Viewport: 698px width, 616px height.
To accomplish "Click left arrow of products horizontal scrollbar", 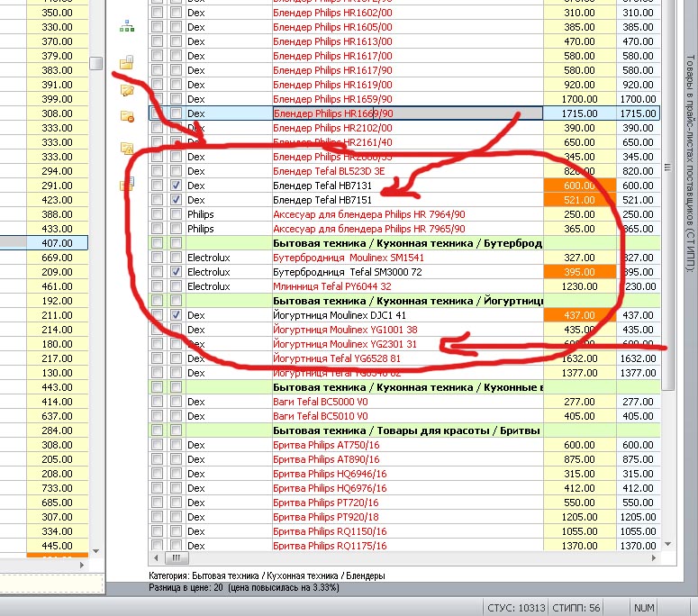I will pos(156,557).
